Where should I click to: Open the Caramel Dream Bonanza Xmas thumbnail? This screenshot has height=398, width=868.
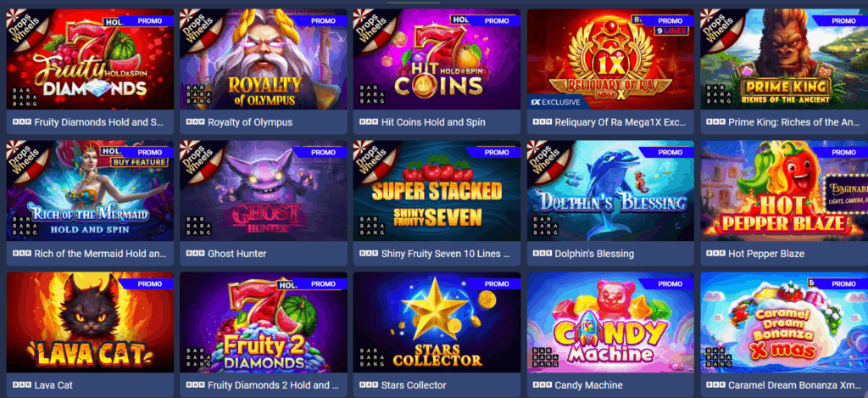784,322
